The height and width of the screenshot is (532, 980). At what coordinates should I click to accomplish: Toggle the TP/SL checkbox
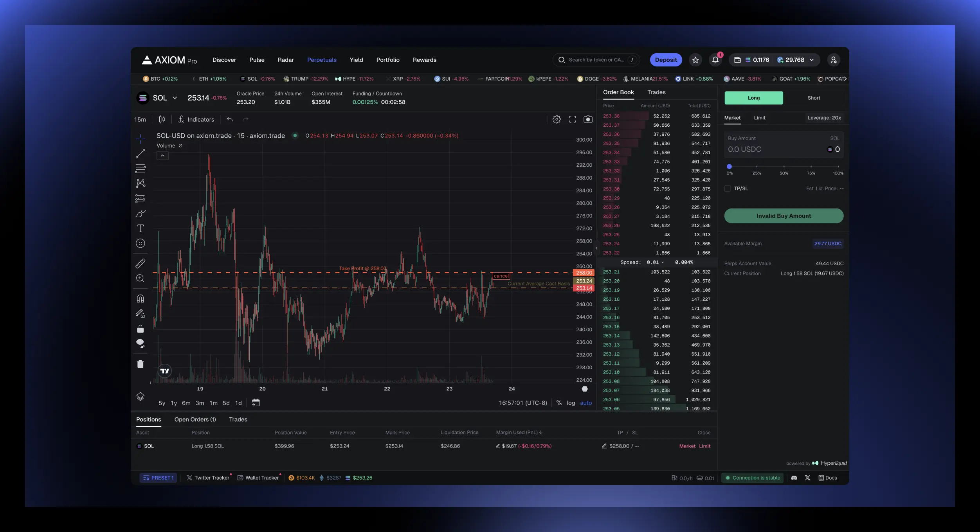(726, 189)
